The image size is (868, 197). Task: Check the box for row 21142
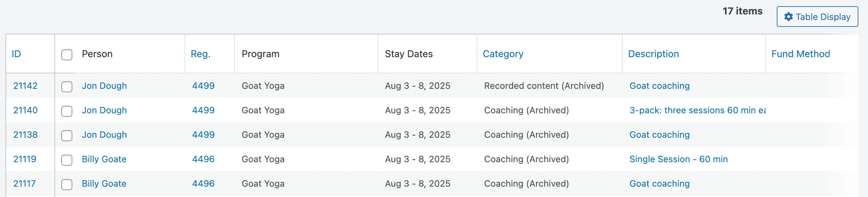(67, 87)
